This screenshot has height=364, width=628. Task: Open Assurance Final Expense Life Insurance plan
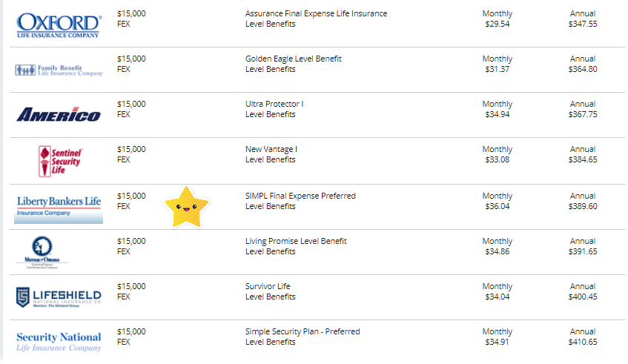click(x=316, y=13)
